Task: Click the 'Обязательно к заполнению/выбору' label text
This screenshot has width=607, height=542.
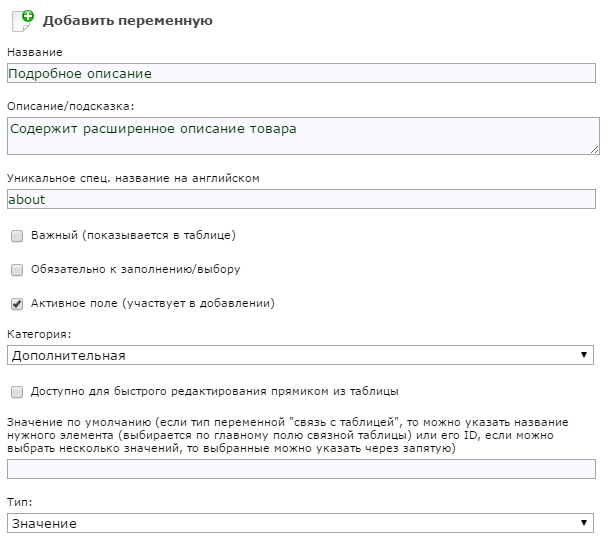Action: pyautogui.click(x=135, y=269)
